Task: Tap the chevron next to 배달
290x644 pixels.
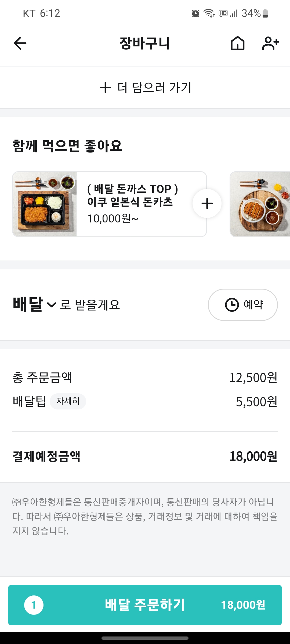Action: click(51, 305)
